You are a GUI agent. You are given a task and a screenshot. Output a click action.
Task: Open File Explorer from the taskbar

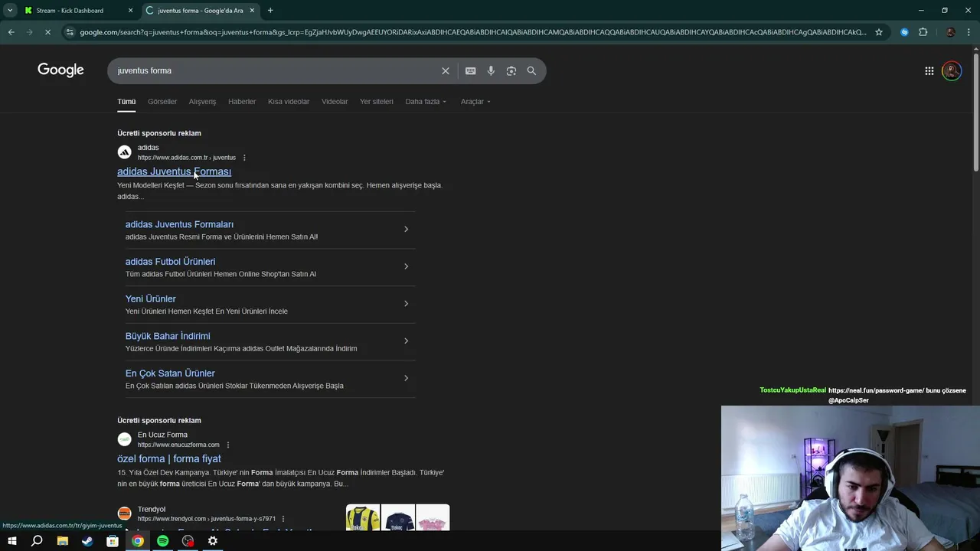[x=62, y=541]
